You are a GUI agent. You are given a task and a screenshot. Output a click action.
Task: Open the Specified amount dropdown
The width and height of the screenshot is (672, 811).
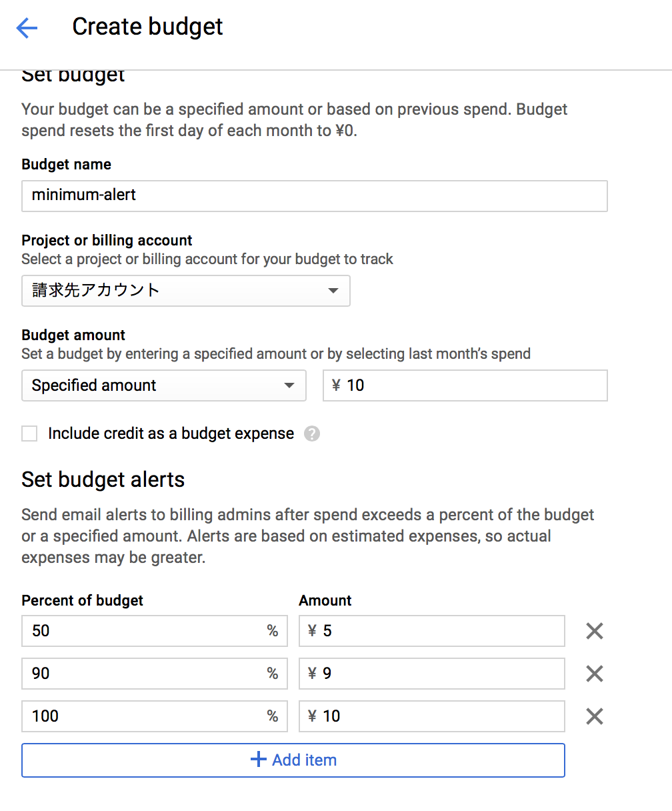163,385
